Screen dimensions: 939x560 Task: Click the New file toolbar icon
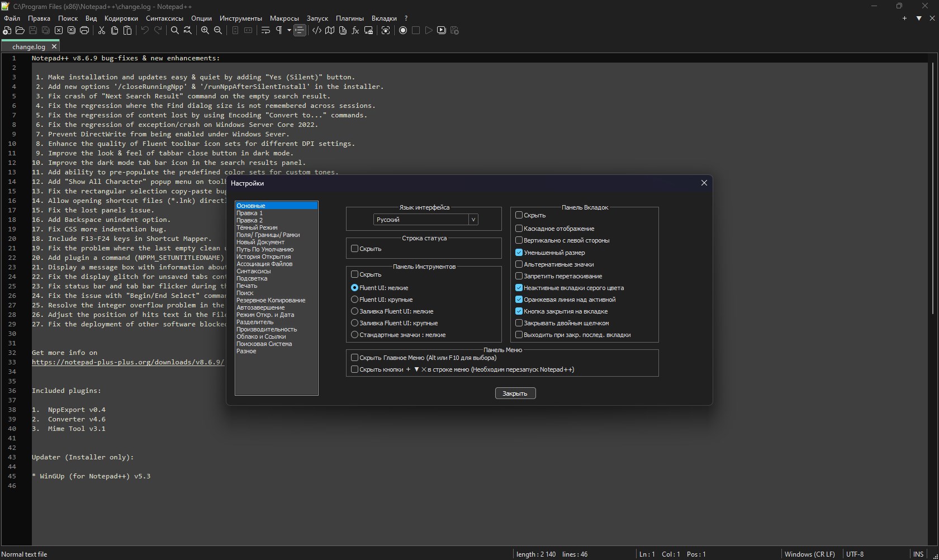pos(7,30)
